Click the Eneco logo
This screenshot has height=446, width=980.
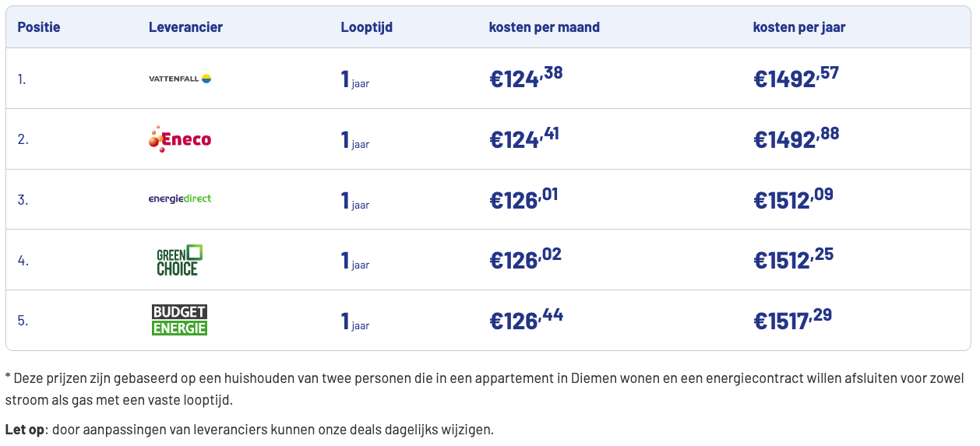[180, 139]
